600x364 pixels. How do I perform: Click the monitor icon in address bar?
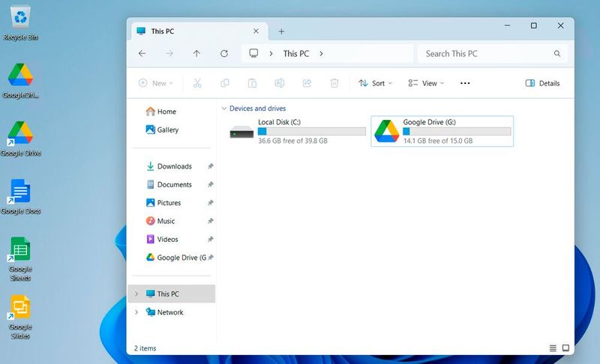[253, 53]
